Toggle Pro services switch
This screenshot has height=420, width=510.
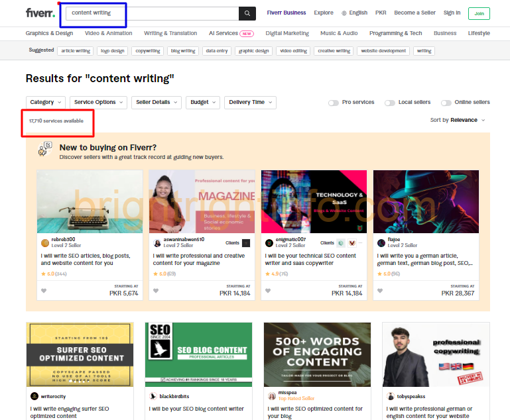(334, 103)
